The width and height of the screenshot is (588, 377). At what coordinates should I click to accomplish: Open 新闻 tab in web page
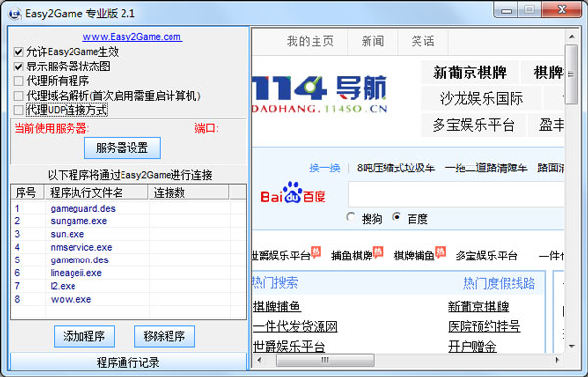click(x=372, y=41)
